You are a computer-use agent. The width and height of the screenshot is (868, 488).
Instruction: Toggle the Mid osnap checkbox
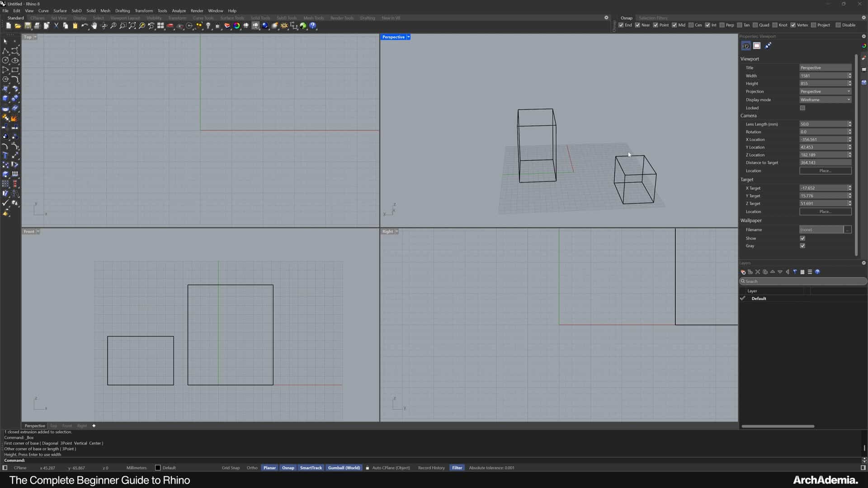[x=674, y=25]
